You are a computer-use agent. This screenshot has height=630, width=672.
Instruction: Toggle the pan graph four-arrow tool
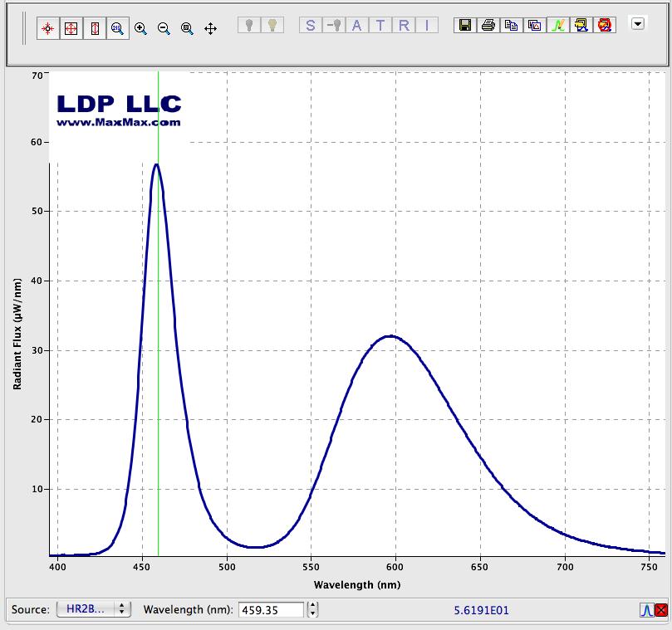click(210, 29)
